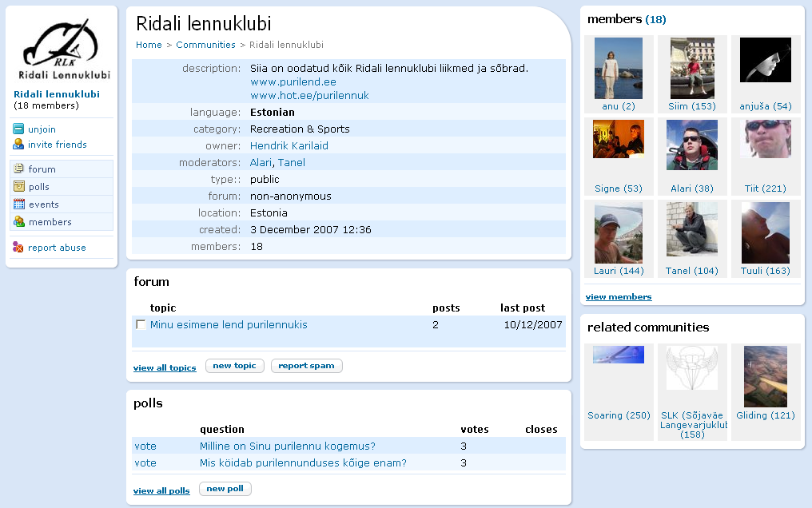Screen dimensions: 812x508
Task: Click the SLK (Sõjaväe Langevarjuklubi) link
Action: pos(692,425)
